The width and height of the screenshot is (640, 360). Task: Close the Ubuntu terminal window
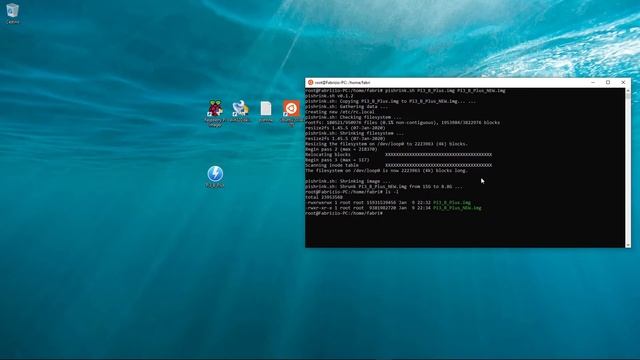coord(623,82)
